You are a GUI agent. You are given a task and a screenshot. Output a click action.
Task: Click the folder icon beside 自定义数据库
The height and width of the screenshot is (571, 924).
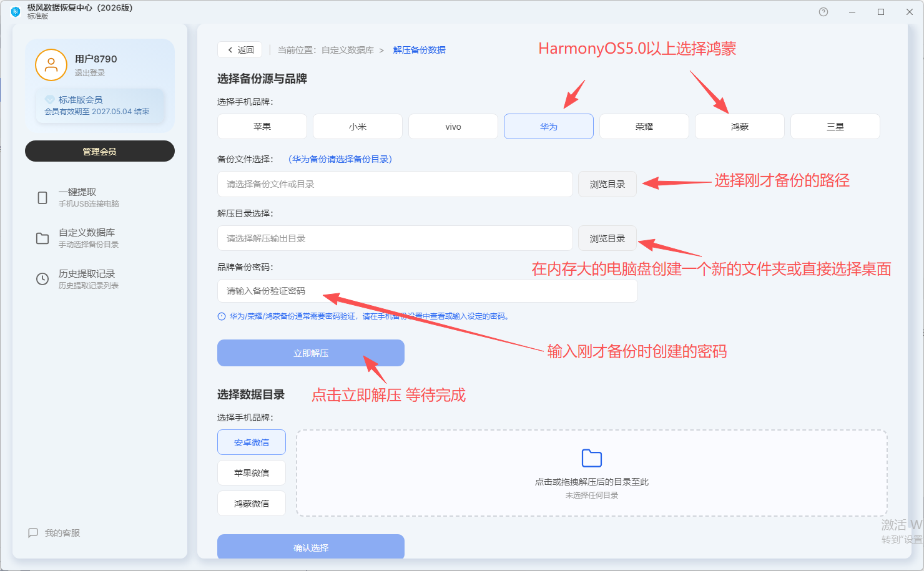(42, 238)
